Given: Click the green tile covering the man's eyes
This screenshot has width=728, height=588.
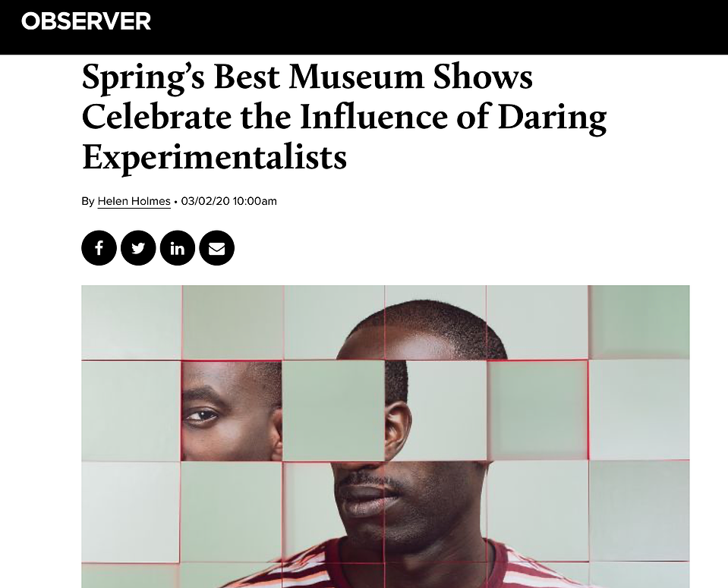Looking at the screenshot, I should (333, 411).
